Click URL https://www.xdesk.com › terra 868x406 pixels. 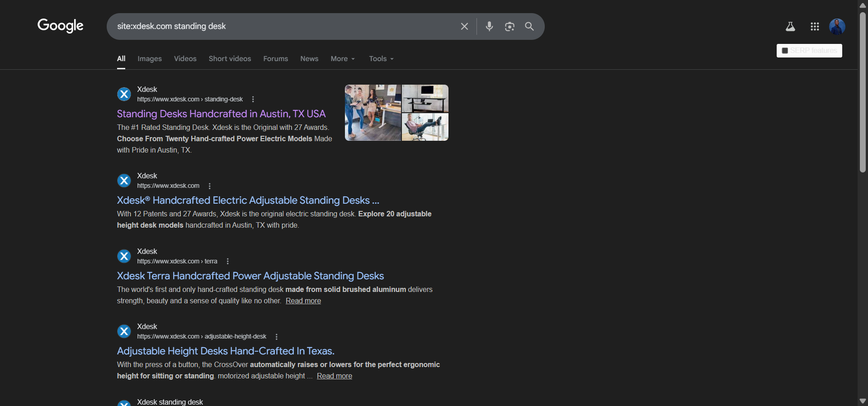pos(177,261)
